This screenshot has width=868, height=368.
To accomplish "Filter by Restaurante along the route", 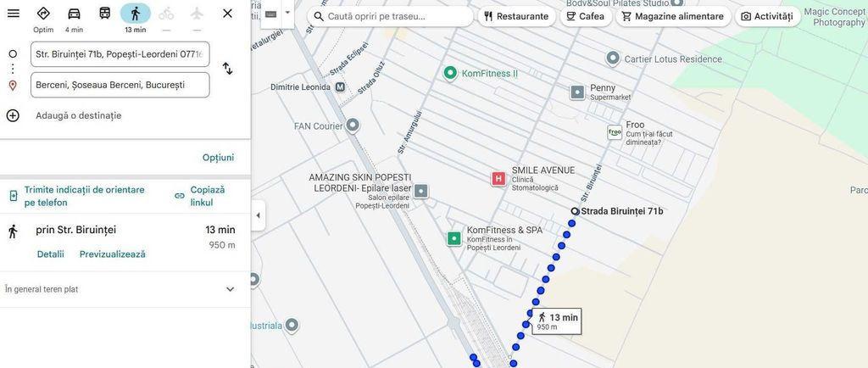I will tap(515, 16).
